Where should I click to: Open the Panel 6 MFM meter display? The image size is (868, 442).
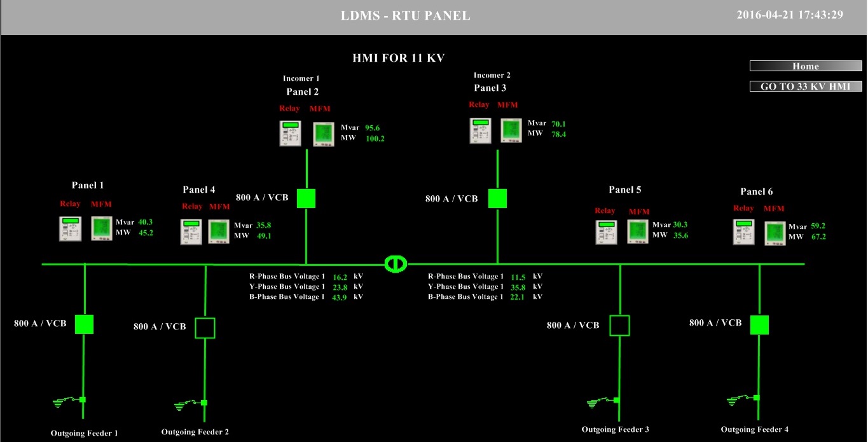[775, 233]
